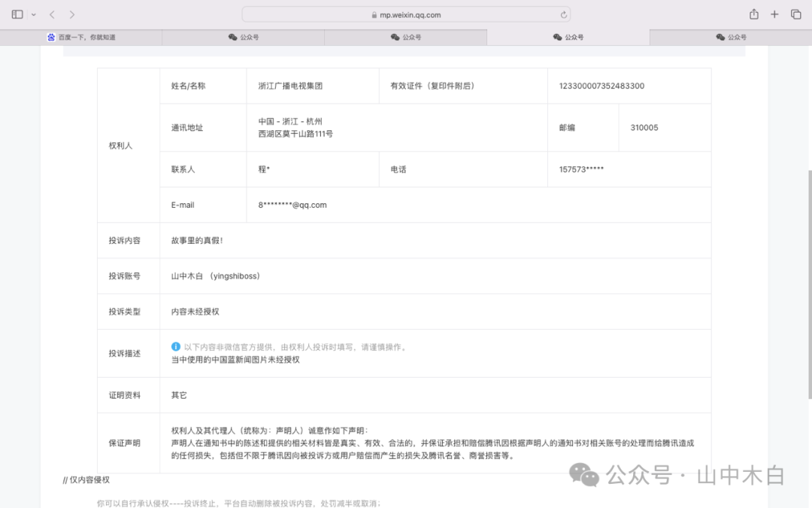Click the account 山中木白 (yingshiboss)
Image resolution: width=812 pixels, height=508 pixels.
pyautogui.click(x=216, y=276)
